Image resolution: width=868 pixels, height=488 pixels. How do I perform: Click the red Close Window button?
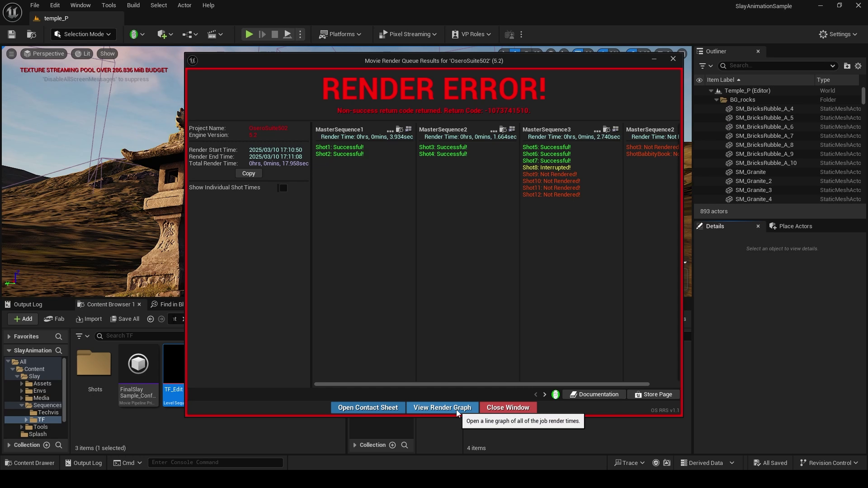[508, 408]
